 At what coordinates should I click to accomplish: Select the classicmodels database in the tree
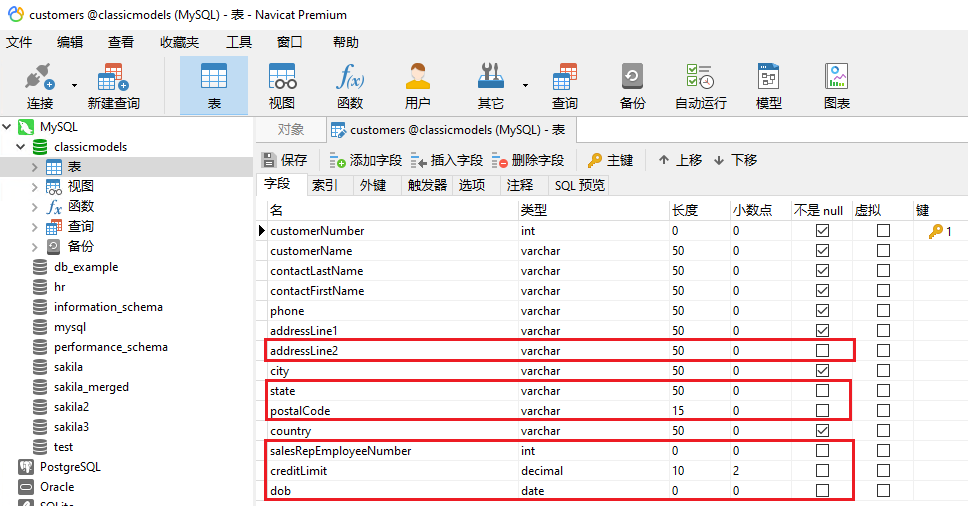90,147
